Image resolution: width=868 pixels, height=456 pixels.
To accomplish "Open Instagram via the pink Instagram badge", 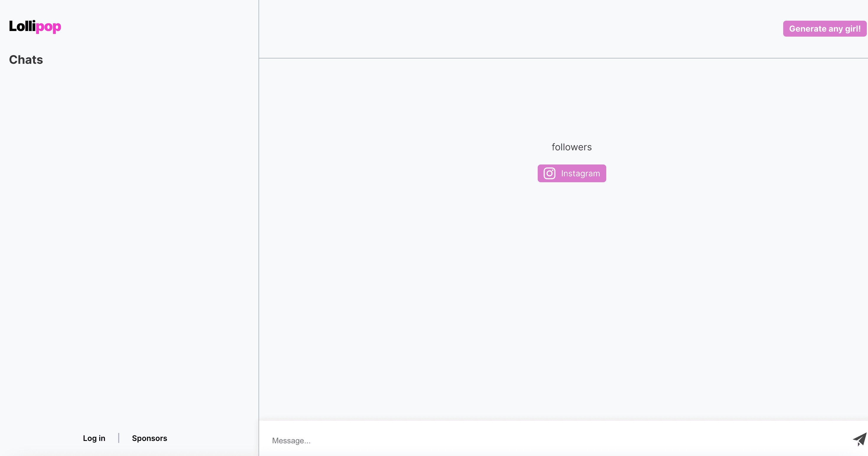I will pos(571,173).
